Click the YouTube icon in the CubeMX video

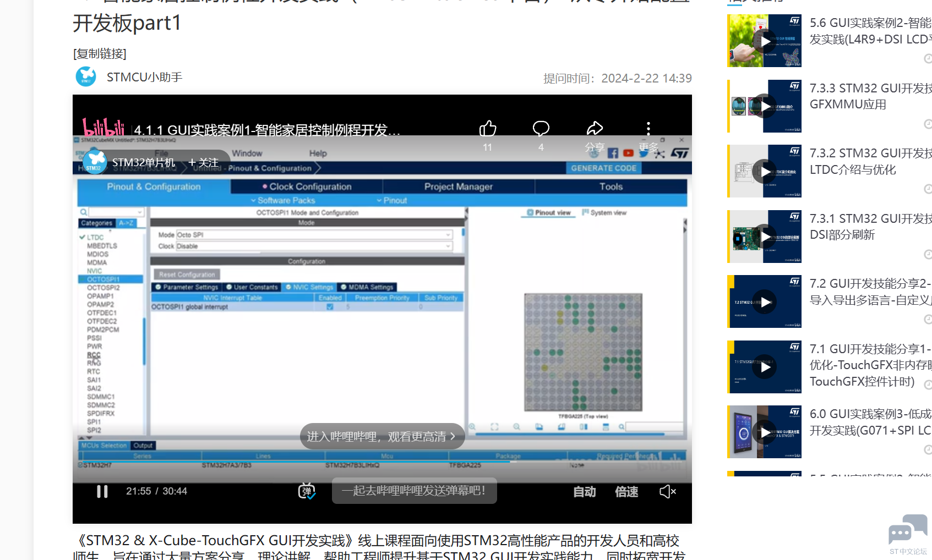click(628, 153)
